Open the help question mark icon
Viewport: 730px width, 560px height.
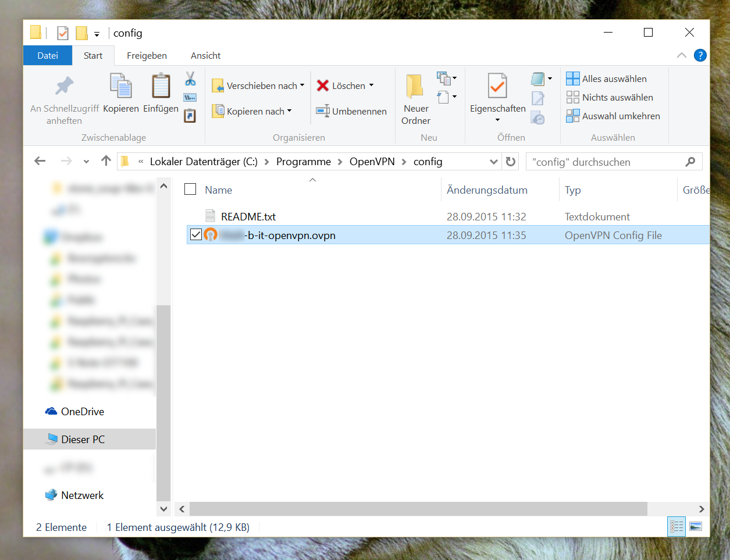click(700, 56)
